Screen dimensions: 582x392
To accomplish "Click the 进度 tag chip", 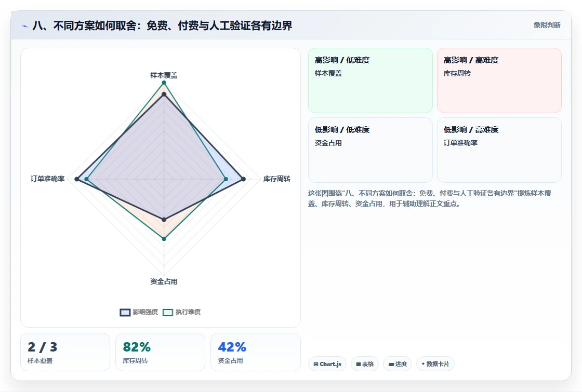I will click(x=398, y=364).
